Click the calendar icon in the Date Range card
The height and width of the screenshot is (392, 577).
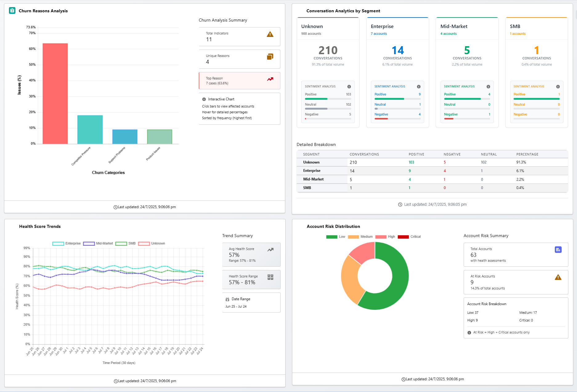coord(227,299)
